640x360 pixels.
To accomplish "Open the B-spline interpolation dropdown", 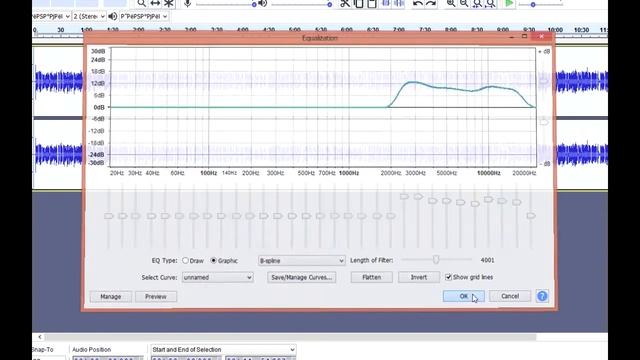I will coord(302,260).
